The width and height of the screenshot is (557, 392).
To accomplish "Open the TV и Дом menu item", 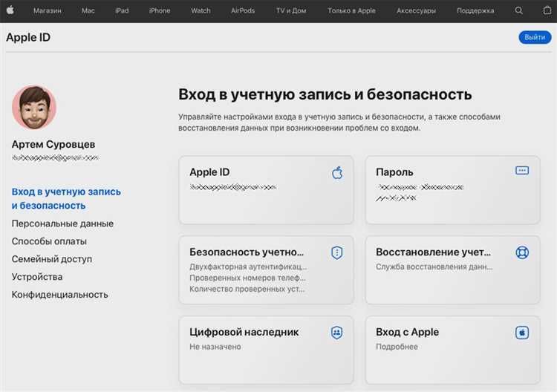I will coord(291,10).
